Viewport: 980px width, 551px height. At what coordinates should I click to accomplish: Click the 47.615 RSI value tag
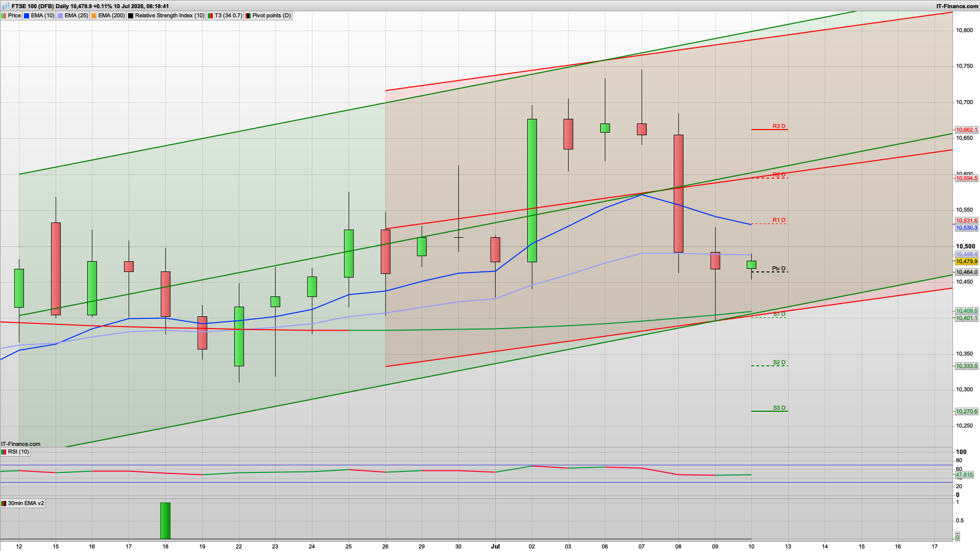pos(964,475)
